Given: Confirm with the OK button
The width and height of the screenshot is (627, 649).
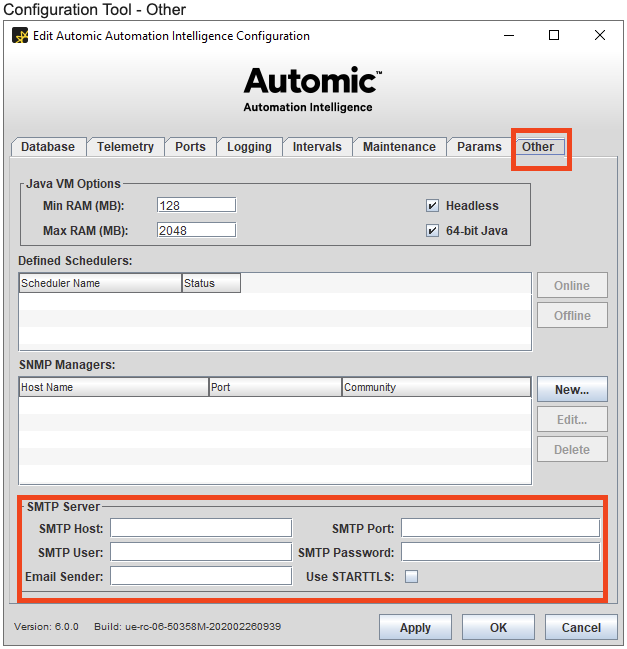Looking at the screenshot, I should (x=498, y=628).
